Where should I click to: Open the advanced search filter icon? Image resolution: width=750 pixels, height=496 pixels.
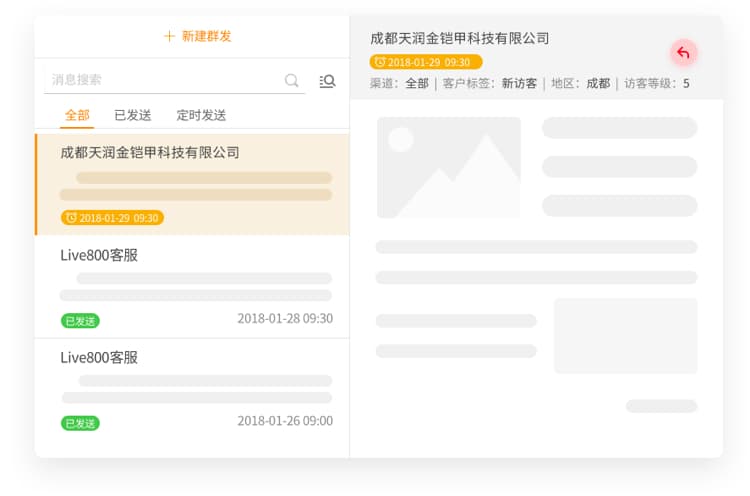click(327, 80)
